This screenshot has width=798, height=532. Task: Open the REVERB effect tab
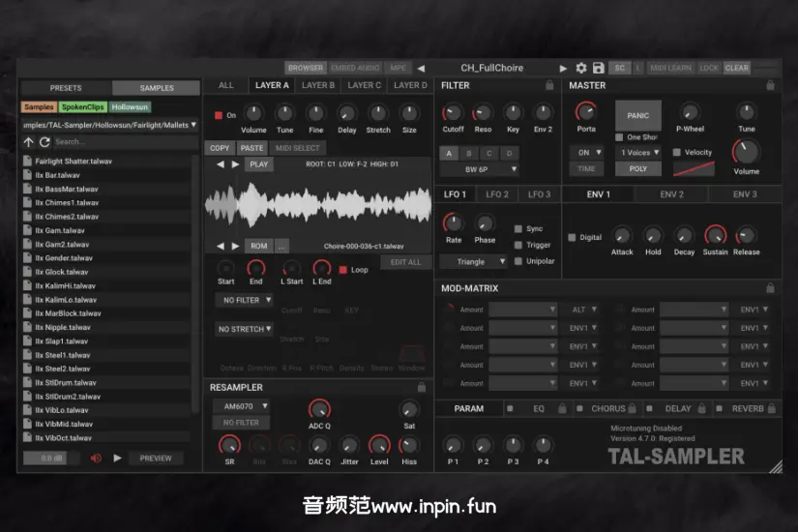pyautogui.click(x=747, y=408)
